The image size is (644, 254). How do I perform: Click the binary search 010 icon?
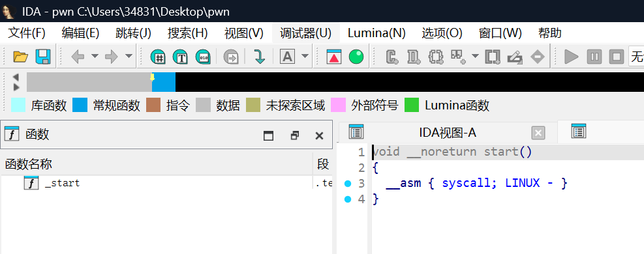pos(203,57)
